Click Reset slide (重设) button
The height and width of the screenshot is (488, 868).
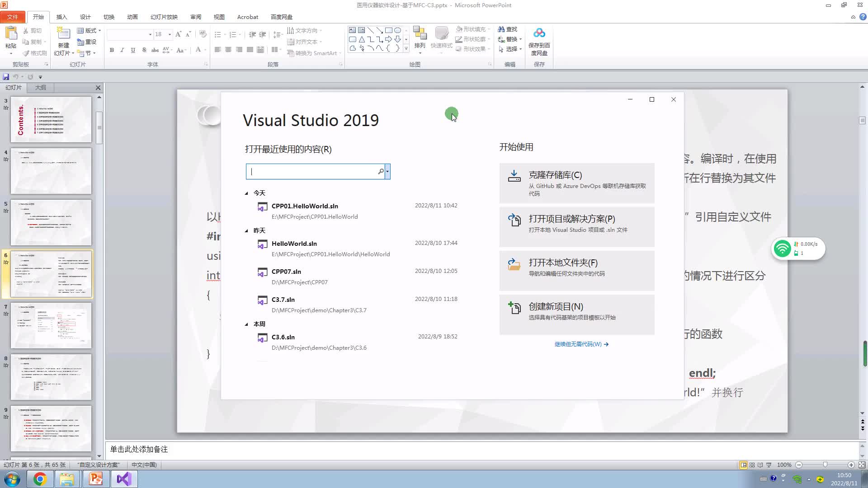point(87,42)
